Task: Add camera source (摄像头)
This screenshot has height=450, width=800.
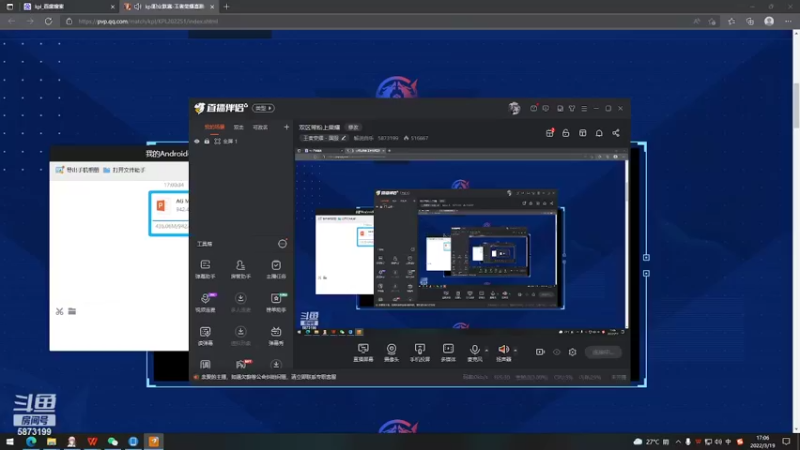Action: click(391, 352)
